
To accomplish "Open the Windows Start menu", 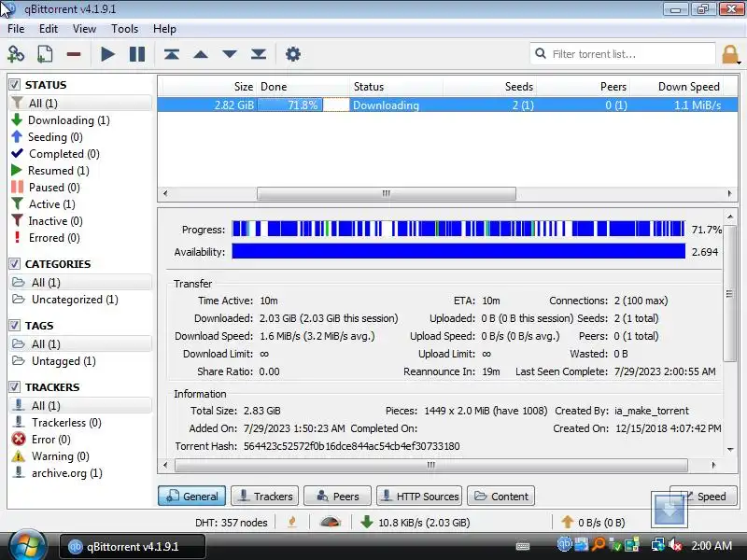I will pyautogui.click(x=27, y=546).
